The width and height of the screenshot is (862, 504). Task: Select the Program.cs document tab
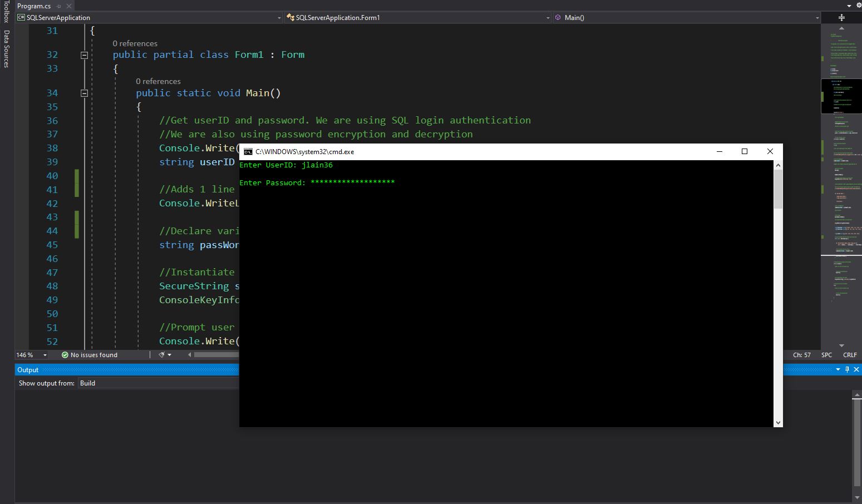point(34,6)
